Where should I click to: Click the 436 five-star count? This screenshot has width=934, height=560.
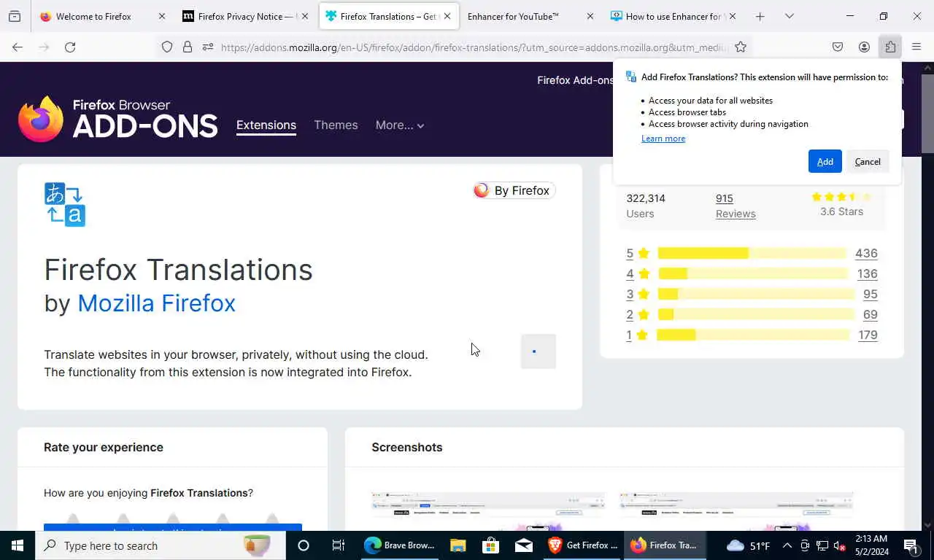(x=866, y=253)
